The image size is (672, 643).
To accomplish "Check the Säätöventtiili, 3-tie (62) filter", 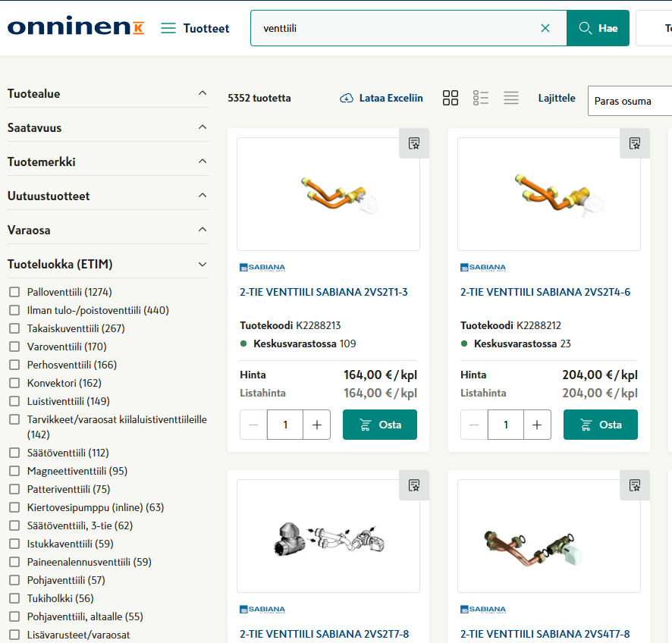I will (x=14, y=525).
